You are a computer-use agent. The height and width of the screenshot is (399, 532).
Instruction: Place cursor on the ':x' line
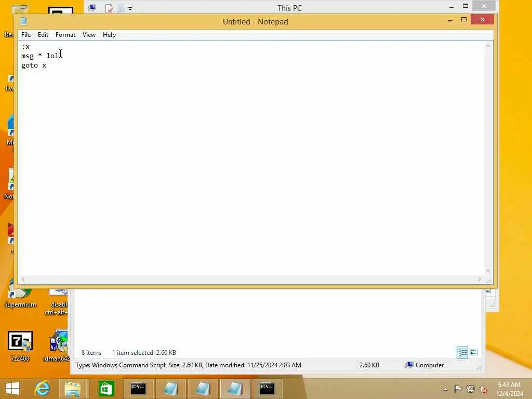point(25,46)
